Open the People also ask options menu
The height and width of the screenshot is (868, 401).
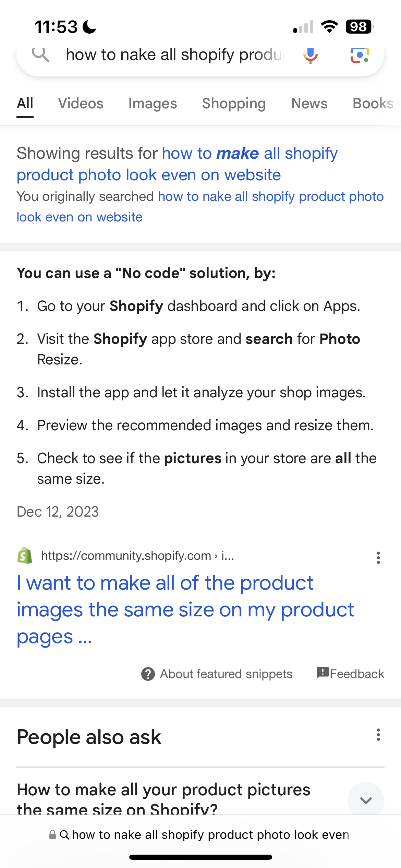pyautogui.click(x=378, y=735)
